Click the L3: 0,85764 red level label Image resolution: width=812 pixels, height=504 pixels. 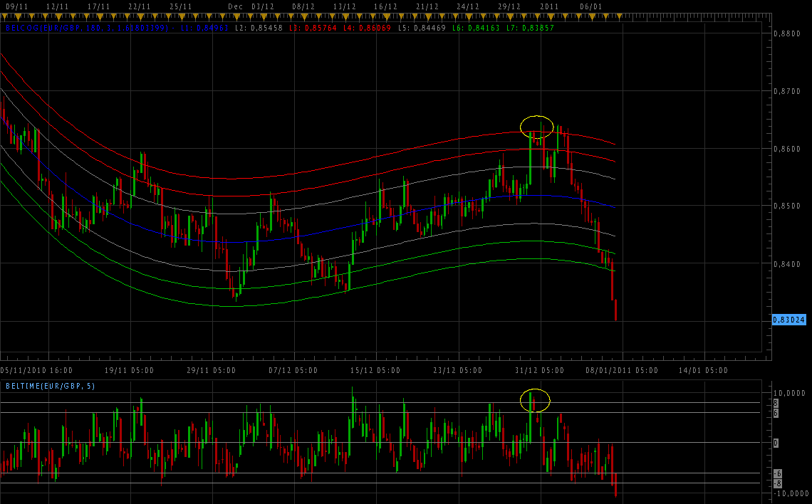[x=313, y=28]
